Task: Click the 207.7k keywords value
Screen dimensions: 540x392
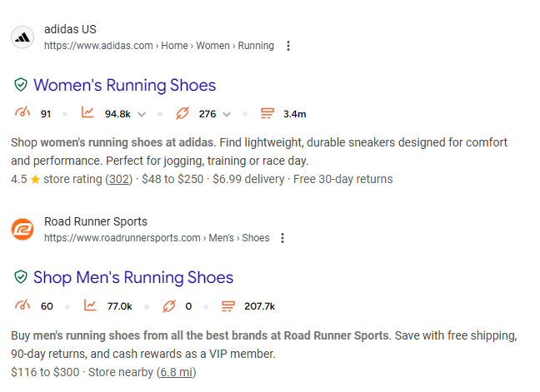Action: pyautogui.click(x=260, y=306)
